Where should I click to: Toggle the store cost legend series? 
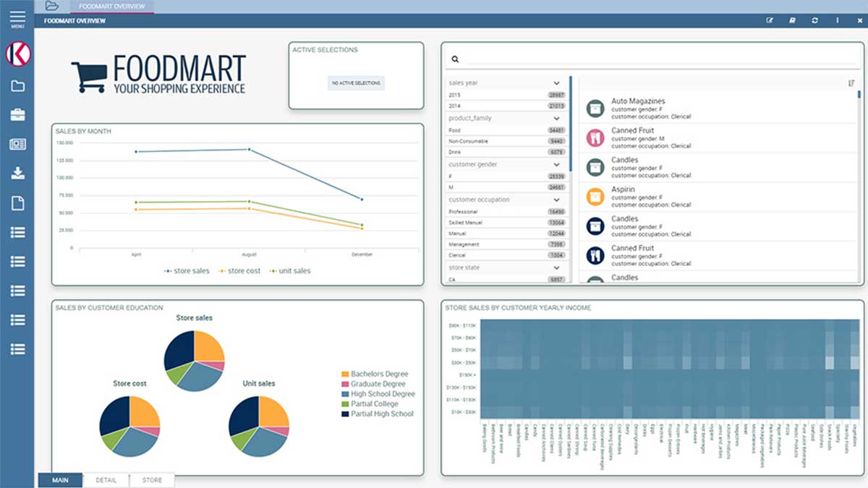[239, 271]
